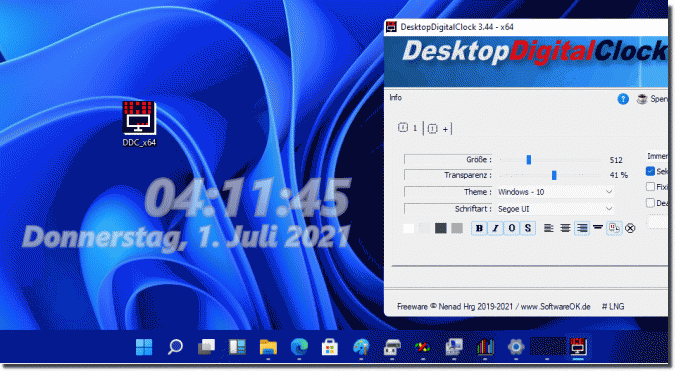The image size is (675, 371).
Task: Open File Explorer from the taskbar
Action: tap(268, 347)
